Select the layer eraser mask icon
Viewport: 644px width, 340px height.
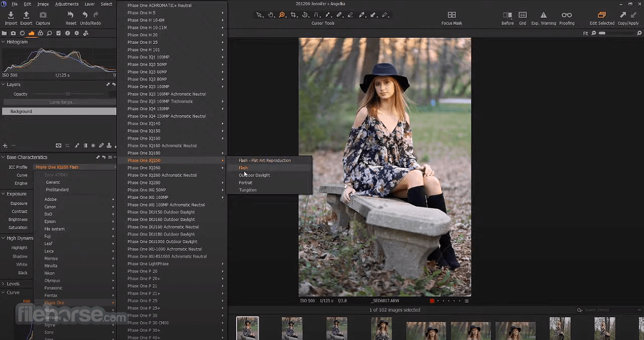(101, 146)
